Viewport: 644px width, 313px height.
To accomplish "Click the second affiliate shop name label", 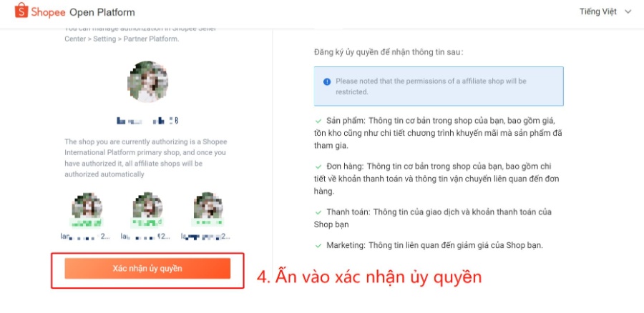I will click(x=145, y=237).
